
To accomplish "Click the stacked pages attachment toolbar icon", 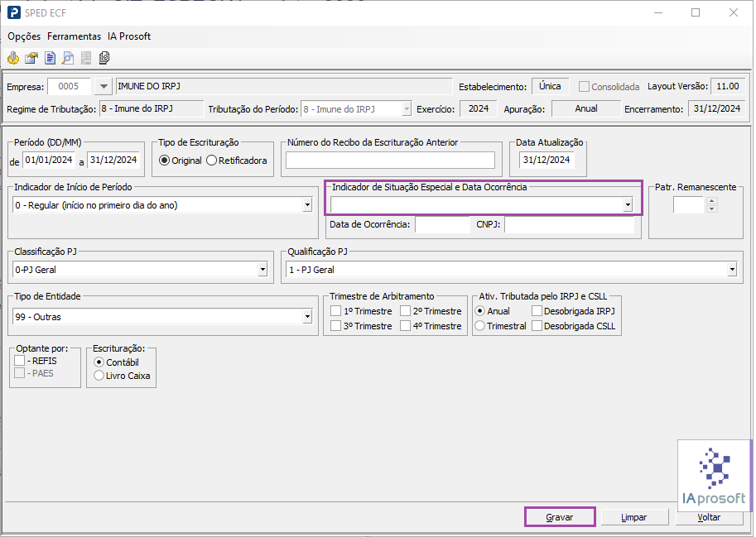I will (104, 58).
